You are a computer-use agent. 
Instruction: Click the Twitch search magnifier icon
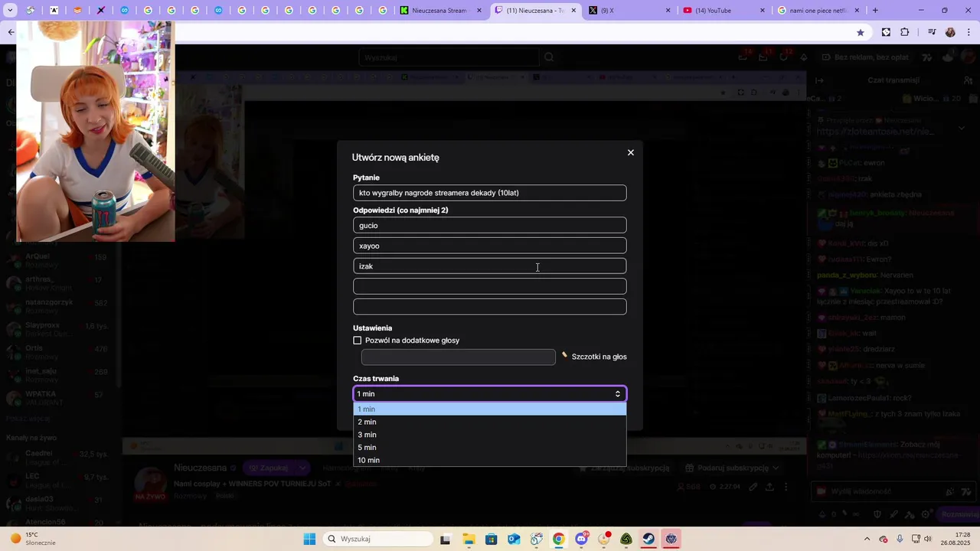point(549,57)
